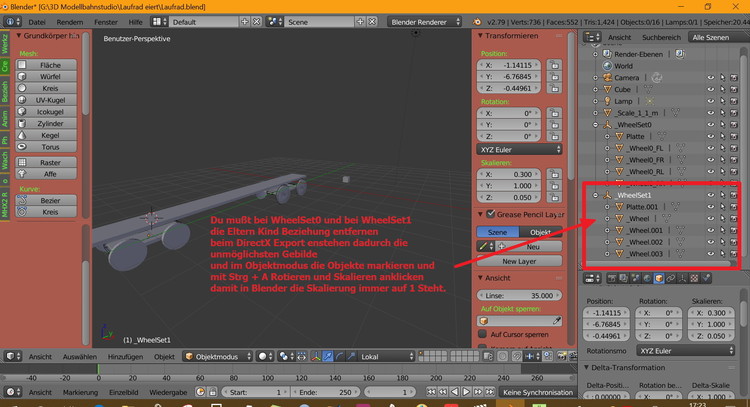Toggle visibility eye for Cube
This screenshot has width=750, height=407.
[710, 89]
